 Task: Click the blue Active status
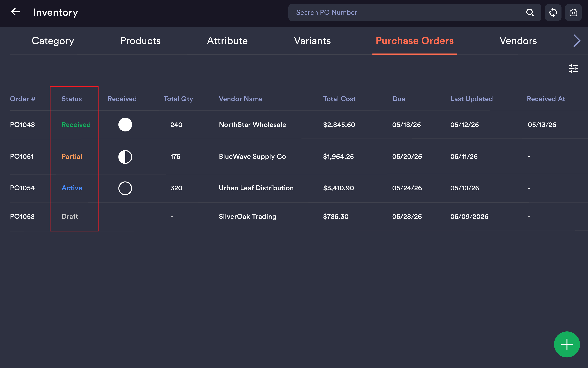72,188
